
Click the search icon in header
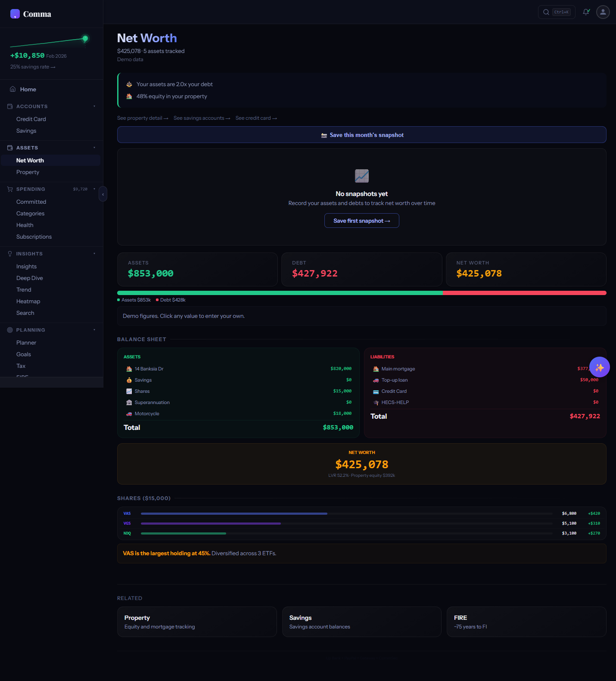(546, 12)
